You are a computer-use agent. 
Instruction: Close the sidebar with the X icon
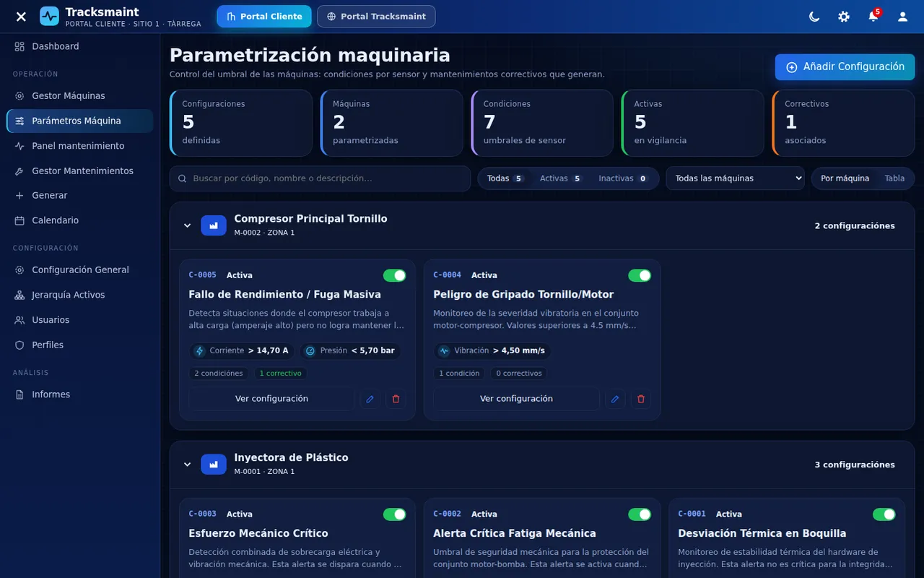(x=21, y=17)
